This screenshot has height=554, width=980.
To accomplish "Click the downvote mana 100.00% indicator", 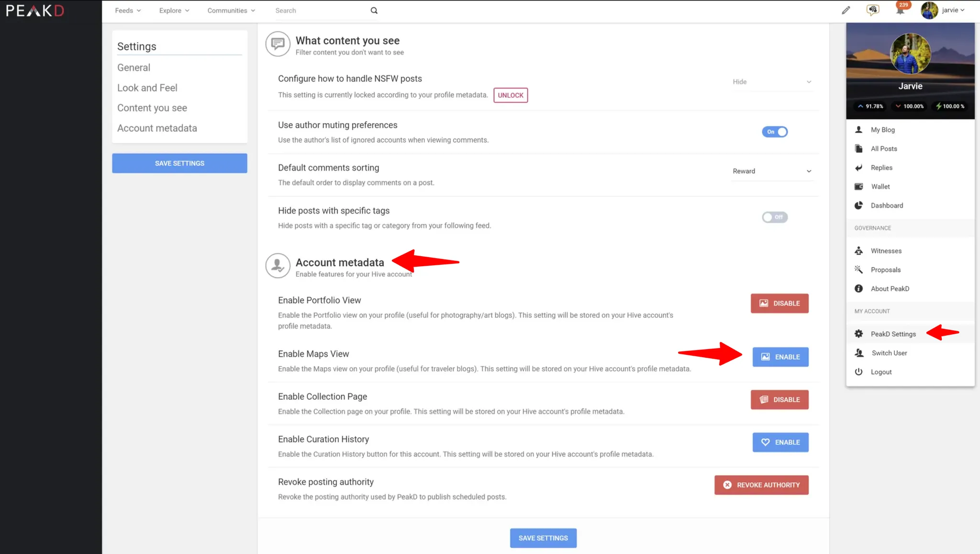I will [910, 106].
